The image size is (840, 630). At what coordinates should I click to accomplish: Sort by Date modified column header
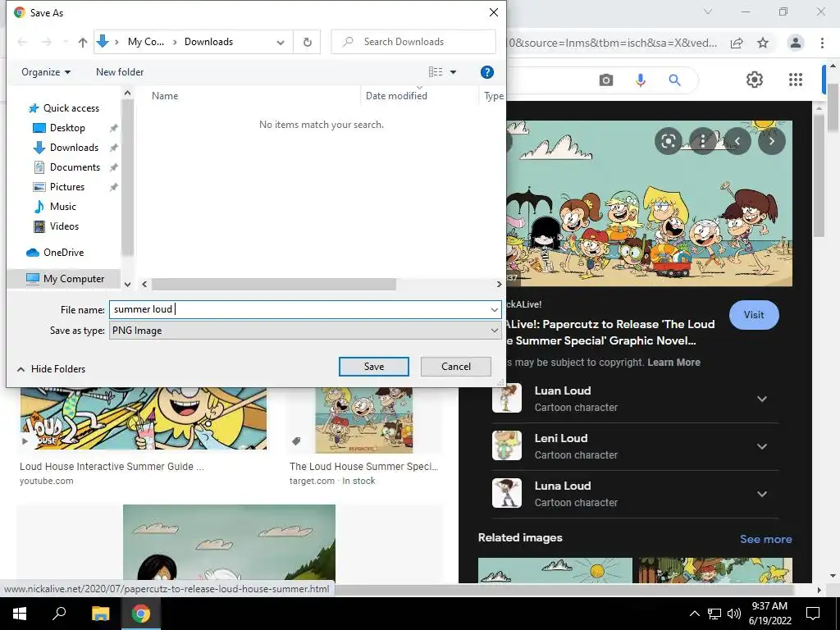(396, 96)
